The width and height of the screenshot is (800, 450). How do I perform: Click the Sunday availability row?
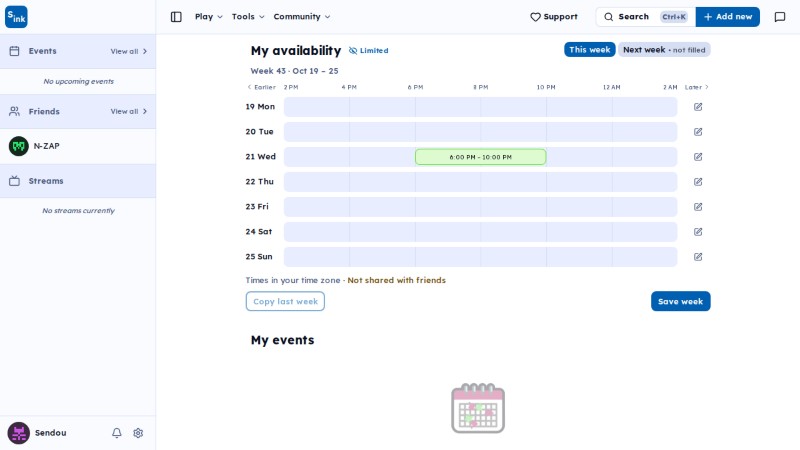click(480, 257)
